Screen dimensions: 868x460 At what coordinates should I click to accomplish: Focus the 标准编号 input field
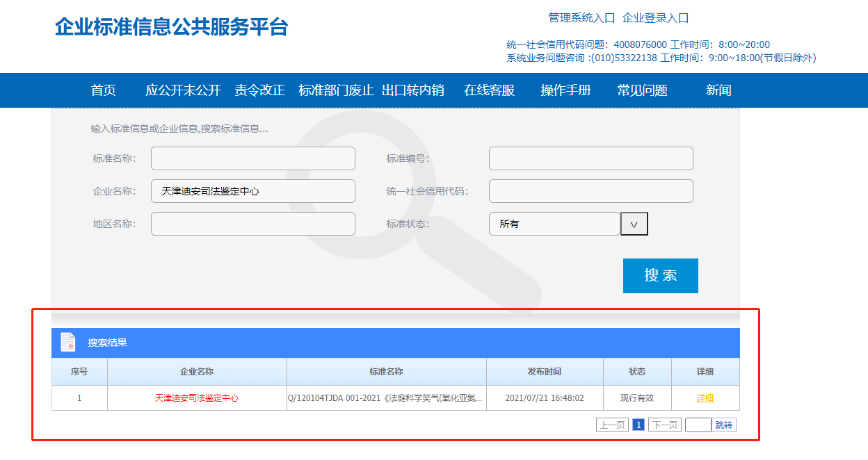click(591, 158)
